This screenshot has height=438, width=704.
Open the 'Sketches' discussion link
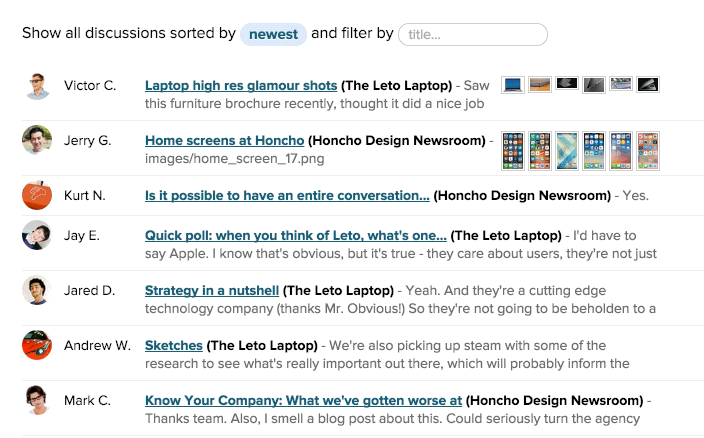[x=173, y=346]
